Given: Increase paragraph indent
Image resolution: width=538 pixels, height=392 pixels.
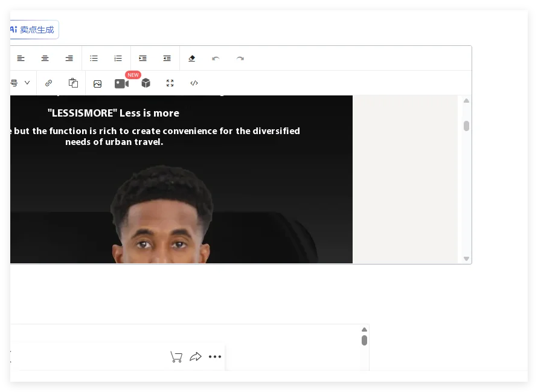Looking at the screenshot, I should [143, 59].
